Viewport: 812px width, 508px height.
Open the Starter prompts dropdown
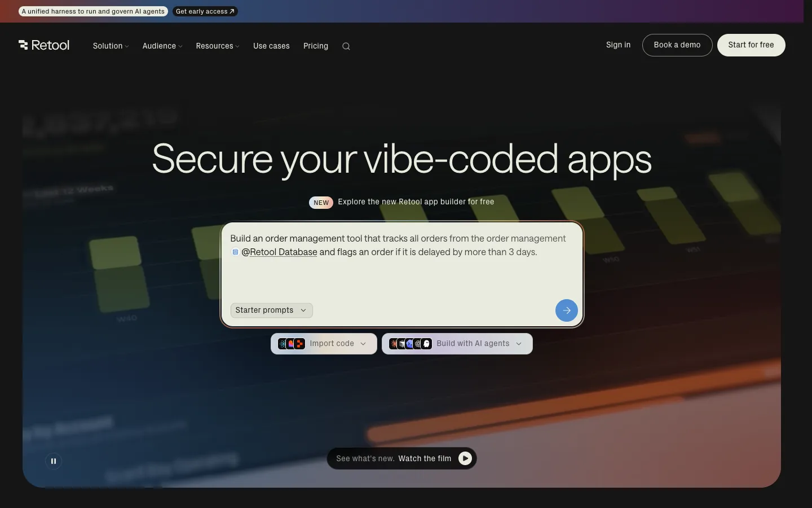(x=271, y=310)
